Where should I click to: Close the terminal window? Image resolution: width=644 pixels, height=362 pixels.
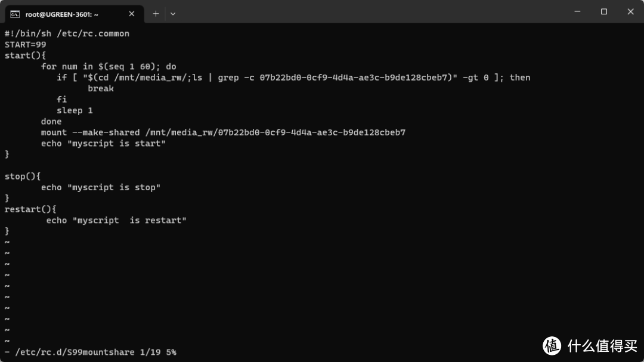coord(630,11)
